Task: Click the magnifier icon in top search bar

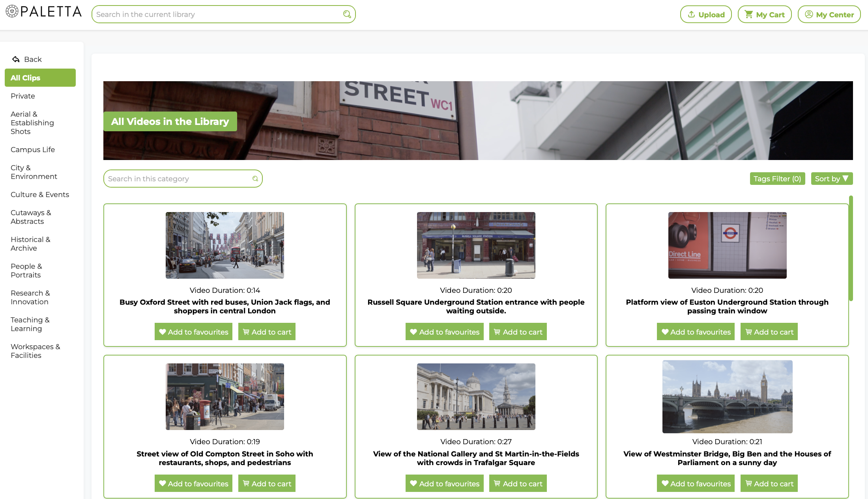Action: click(x=347, y=14)
